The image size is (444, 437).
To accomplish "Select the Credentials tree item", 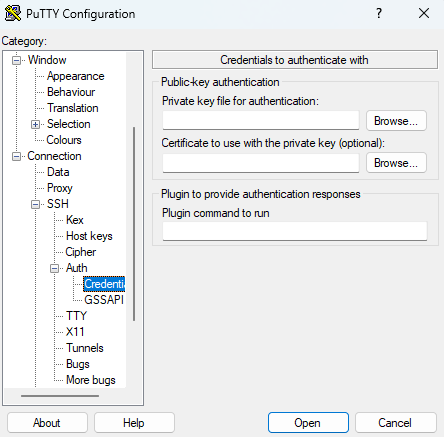I will [x=104, y=284].
